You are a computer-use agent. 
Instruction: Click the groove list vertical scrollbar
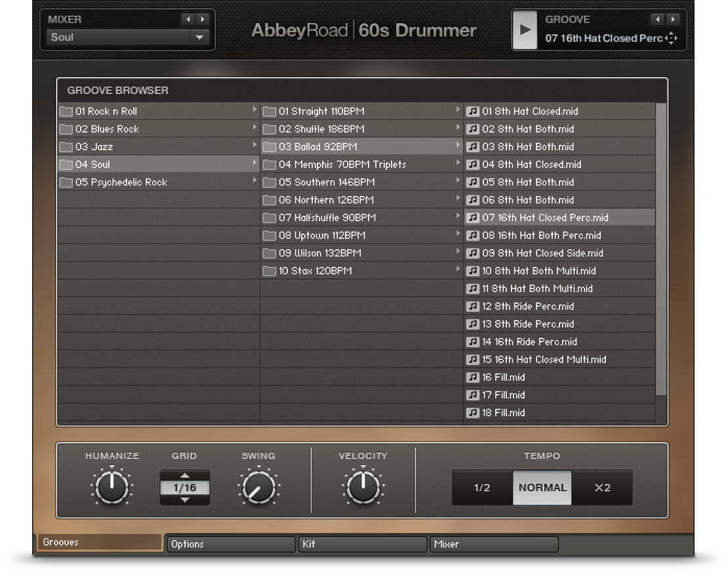660,249
